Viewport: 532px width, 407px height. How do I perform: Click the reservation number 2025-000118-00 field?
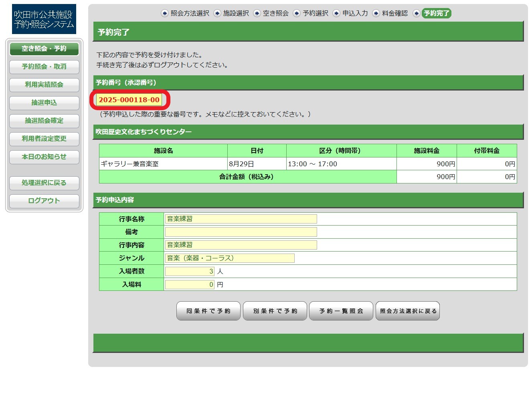point(129,100)
